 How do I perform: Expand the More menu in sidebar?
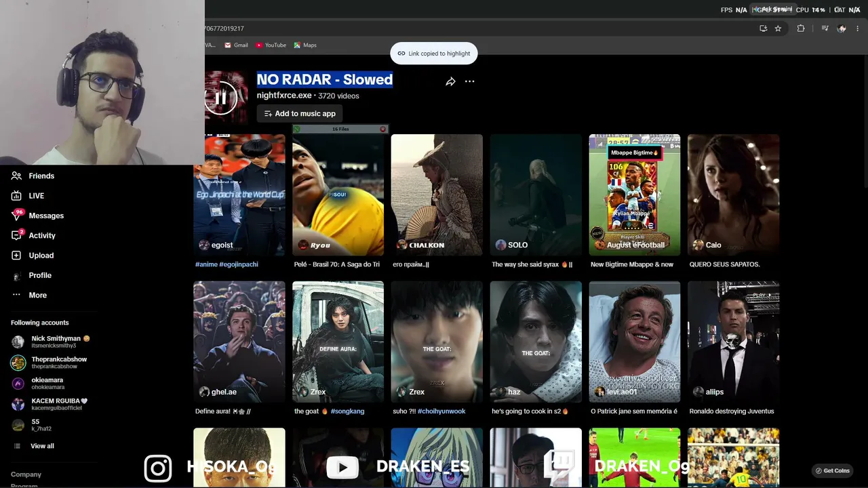[38, 295]
